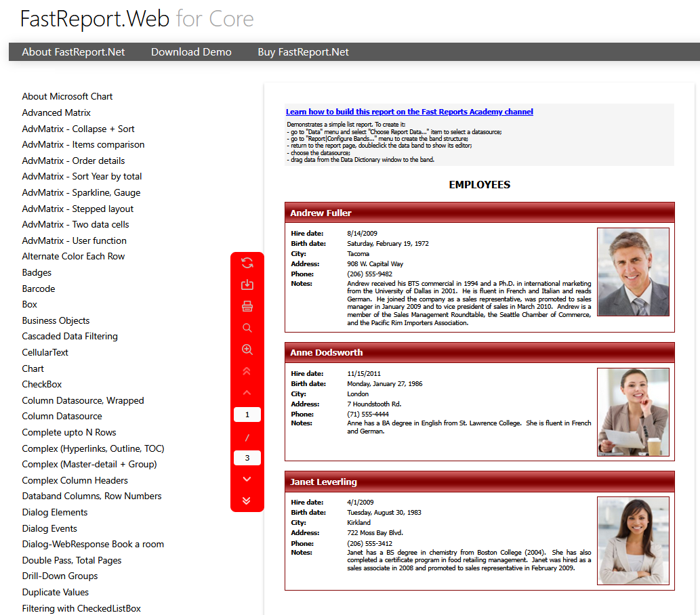The image size is (700, 615).
Task: Open Databand Columns, Row Numbers report
Action: 92,496
